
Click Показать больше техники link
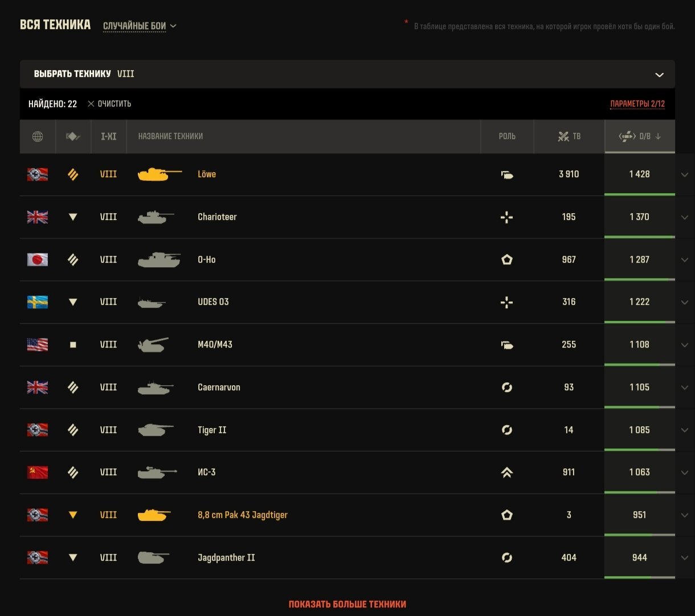point(347,604)
